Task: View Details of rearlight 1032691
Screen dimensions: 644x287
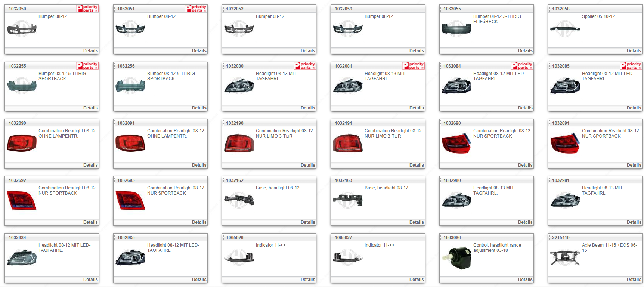Action: pos(634,165)
